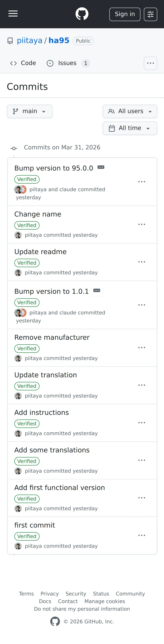This screenshot has height=644, width=164.
Task: Open actions menu for Change name commit
Action: click(142, 225)
